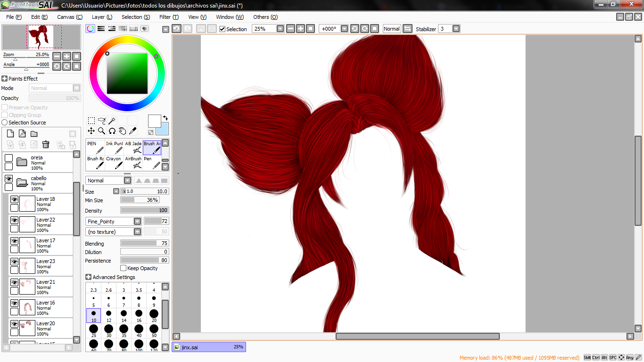This screenshot has height=362, width=644.
Task: Create a new layer folder
Action: [34, 134]
